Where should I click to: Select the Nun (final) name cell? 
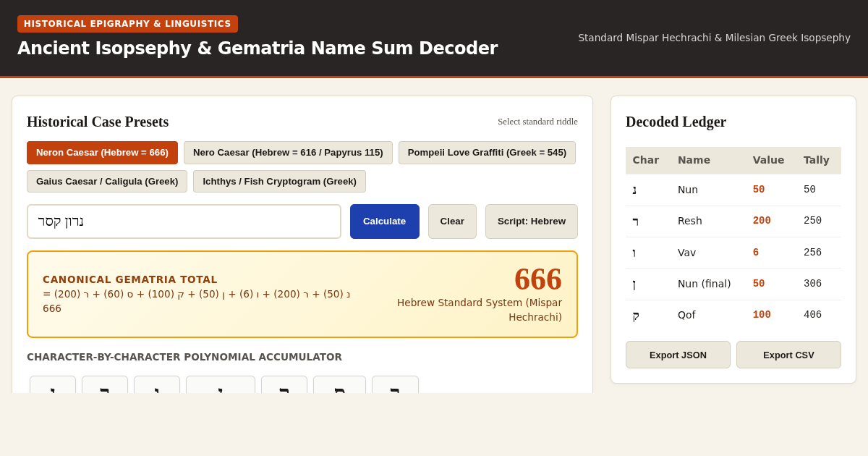coord(704,284)
